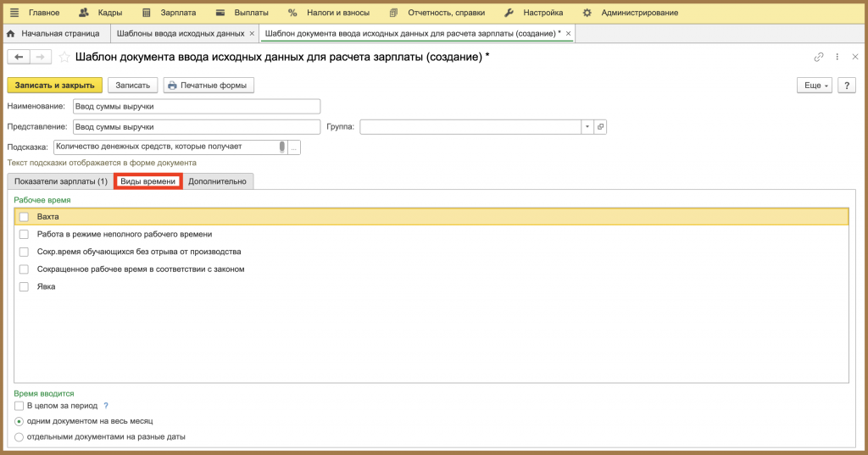Check Сокращенное рабочее время по закону
868x455 pixels.
pos(24,269)
